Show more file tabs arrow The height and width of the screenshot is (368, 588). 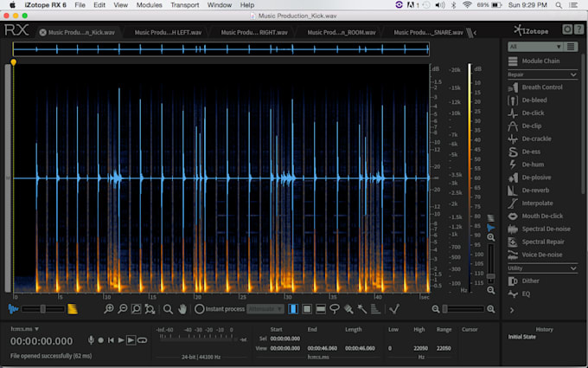click(x=475, y=33)
